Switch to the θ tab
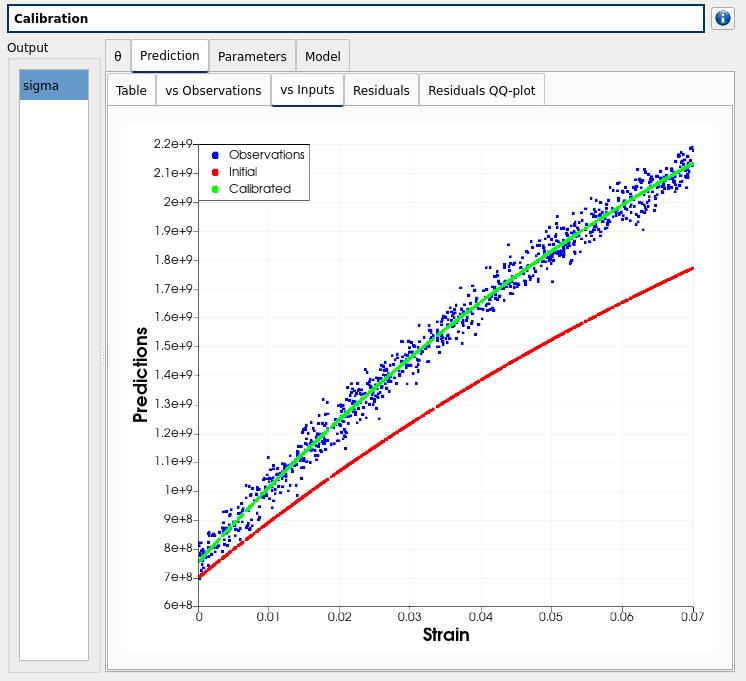The image size is (746, 681). 118,56
